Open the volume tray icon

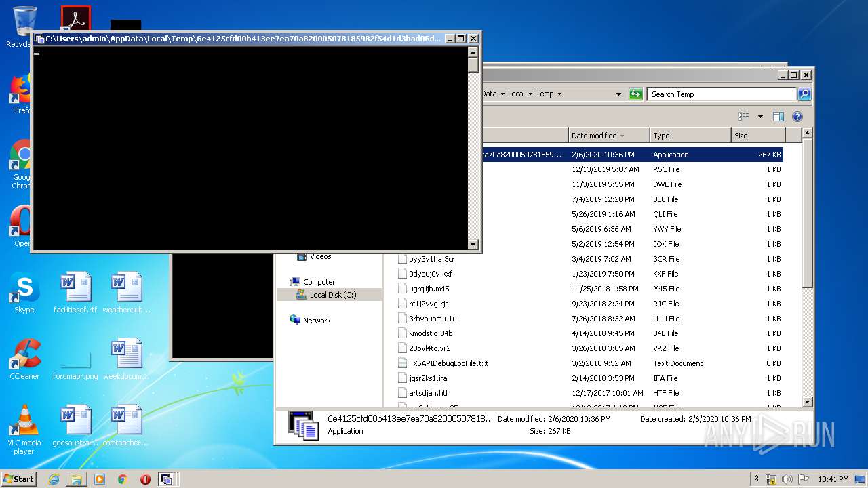(x=787, y=479)
